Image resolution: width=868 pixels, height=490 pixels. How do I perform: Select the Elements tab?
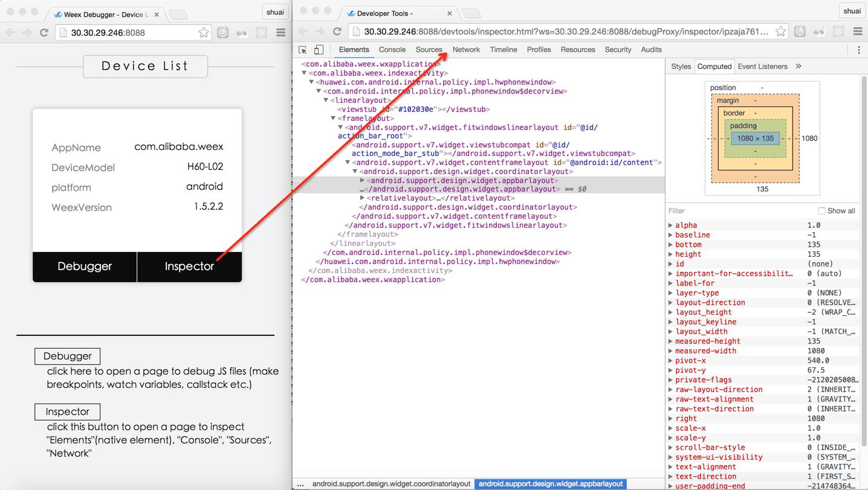click(354, 50)
